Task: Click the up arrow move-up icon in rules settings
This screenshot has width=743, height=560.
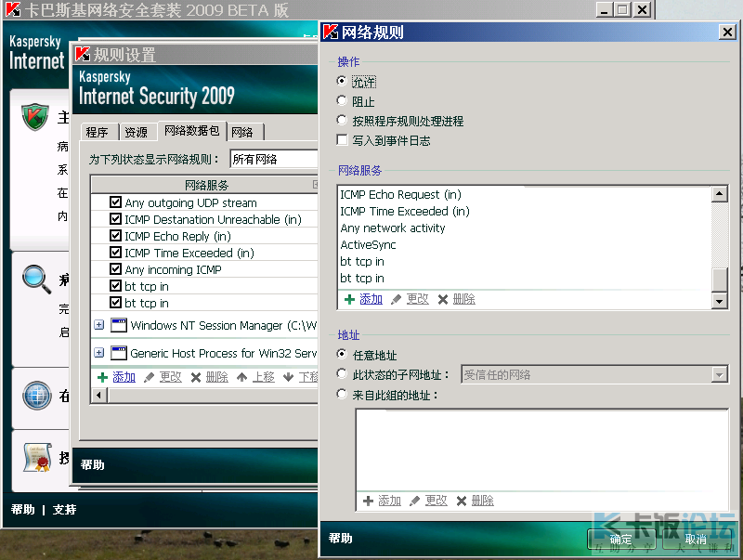Action: click(x=241, y=377)
